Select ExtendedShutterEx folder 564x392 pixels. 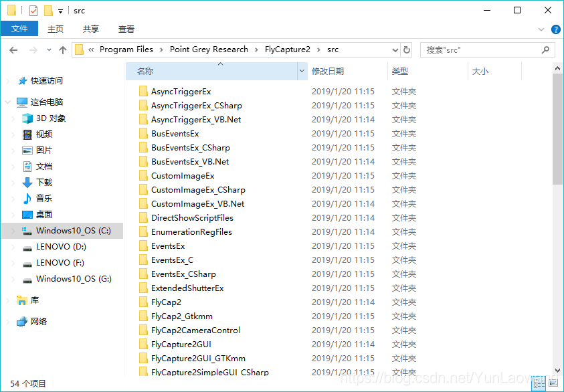187,288
